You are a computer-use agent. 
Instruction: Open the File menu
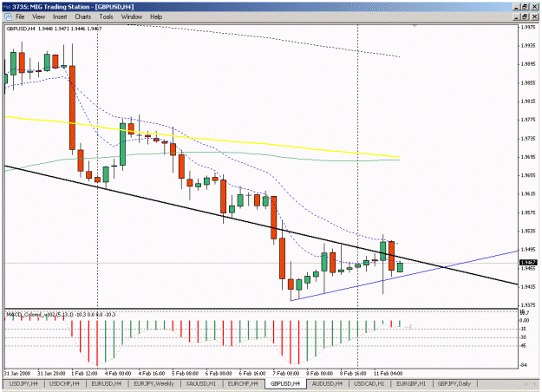coord(20,16)
